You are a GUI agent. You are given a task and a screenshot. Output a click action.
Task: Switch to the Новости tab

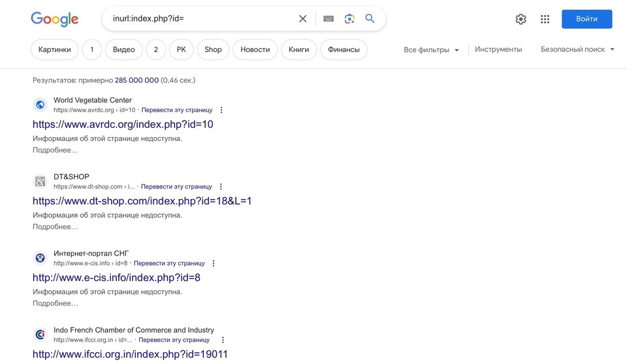(255, 50)
